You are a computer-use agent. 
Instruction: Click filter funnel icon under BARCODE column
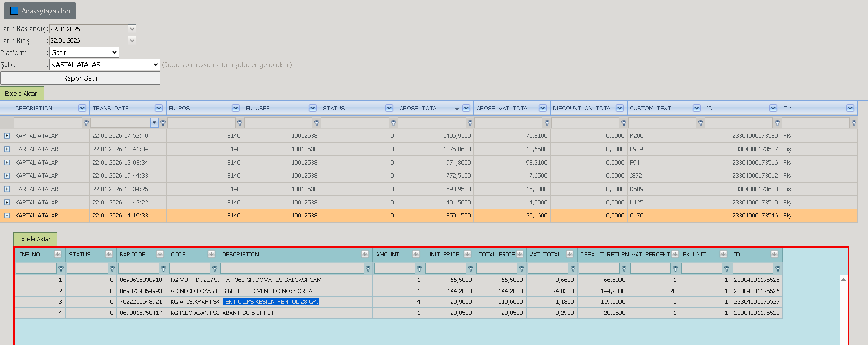coord(163,268)
